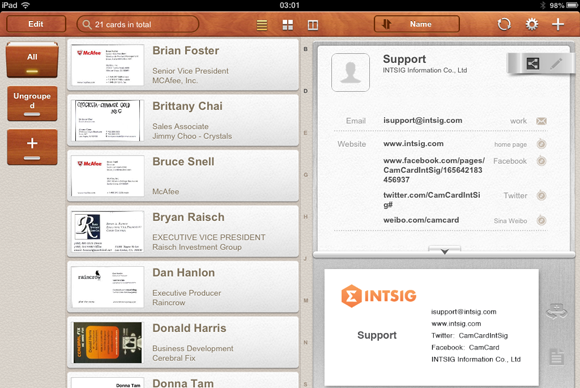View the INTSIG business card image

pos(432,328)
